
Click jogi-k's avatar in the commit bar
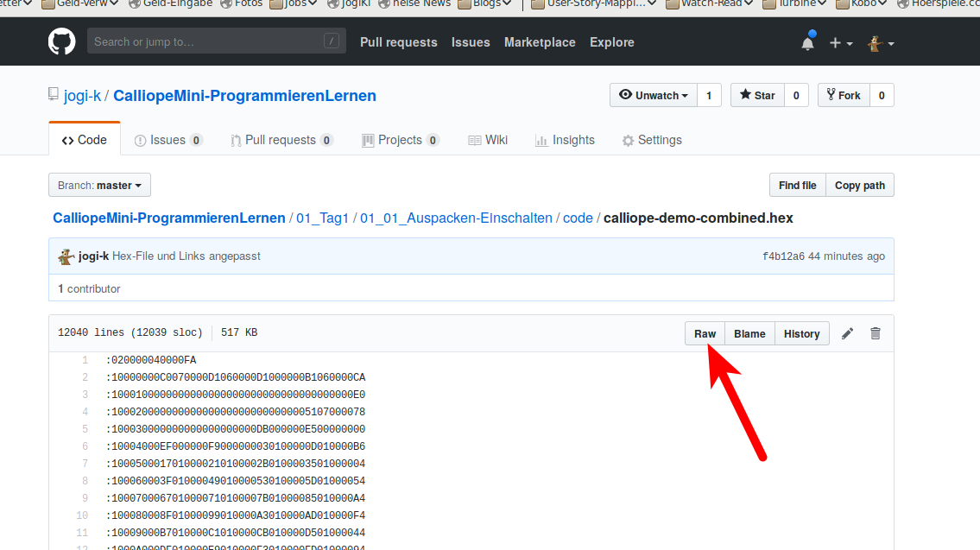point(66,256)
